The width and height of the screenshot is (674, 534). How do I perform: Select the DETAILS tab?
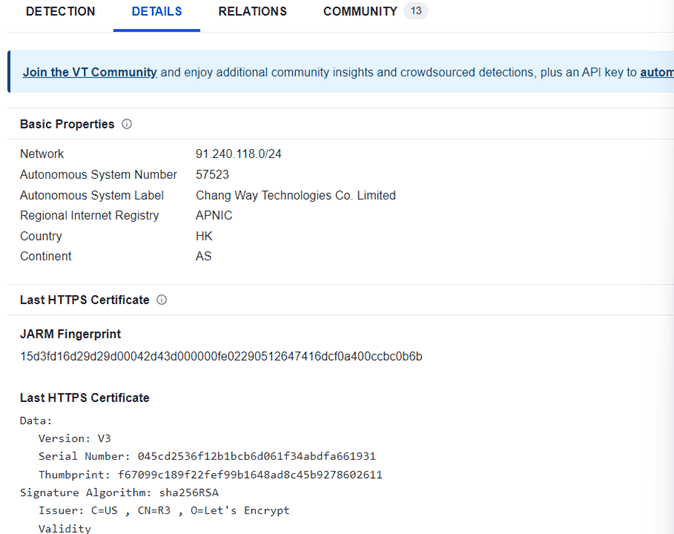157,12
